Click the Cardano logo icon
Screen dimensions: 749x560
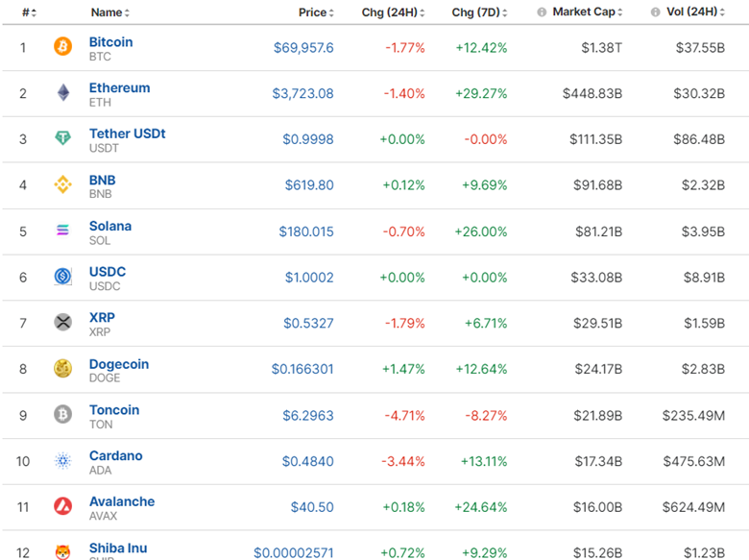click(x=62, y=461)
